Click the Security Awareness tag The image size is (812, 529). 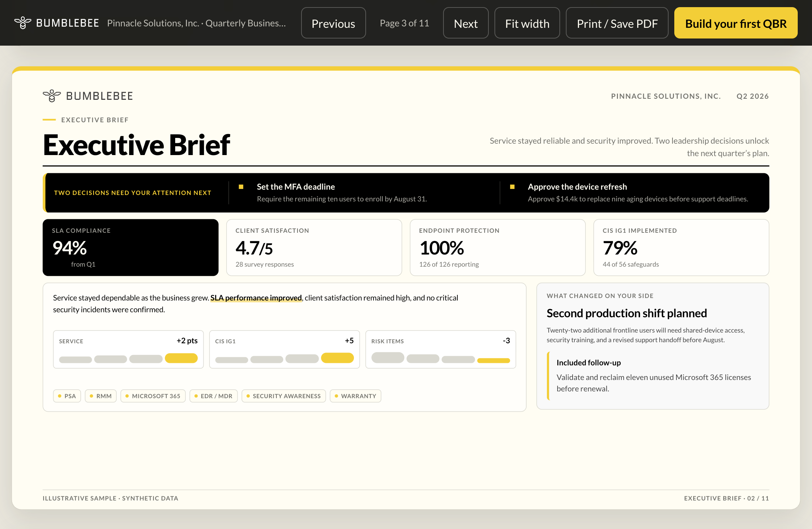[x=284, y=396]
